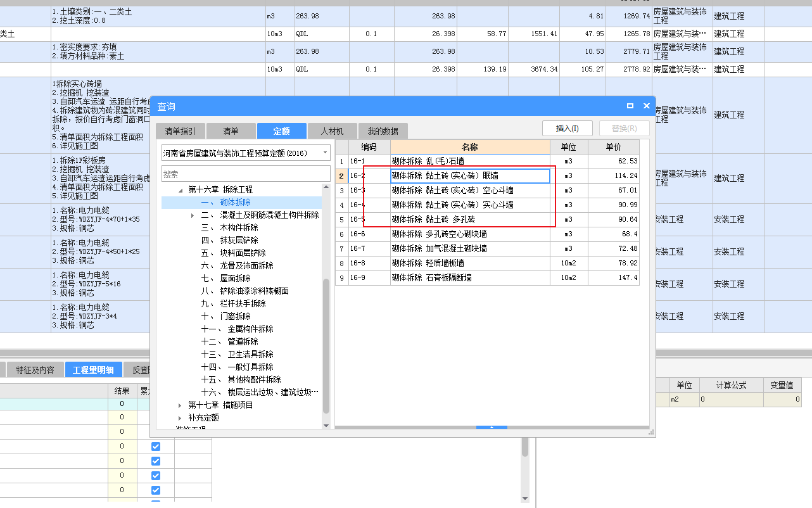Select row 16-8 轻质墙板墙
Viewport: 812px width, 508px height.
[x=487, y=263]
